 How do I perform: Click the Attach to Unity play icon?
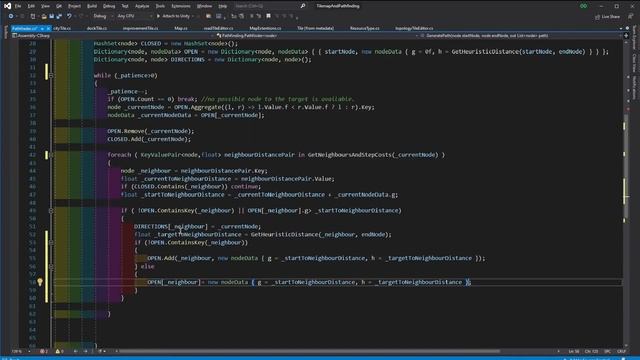coord(158,16)
